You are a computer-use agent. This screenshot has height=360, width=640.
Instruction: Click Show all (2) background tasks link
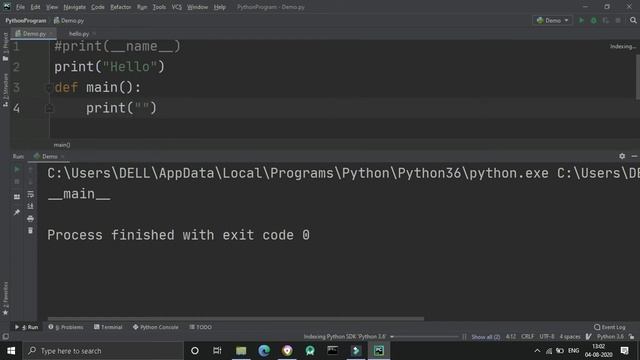pyautogui.click(x=485, y=337)
